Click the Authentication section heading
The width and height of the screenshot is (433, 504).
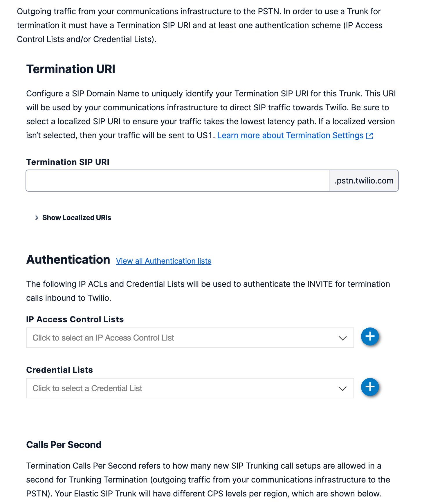(x=68, y=260)
